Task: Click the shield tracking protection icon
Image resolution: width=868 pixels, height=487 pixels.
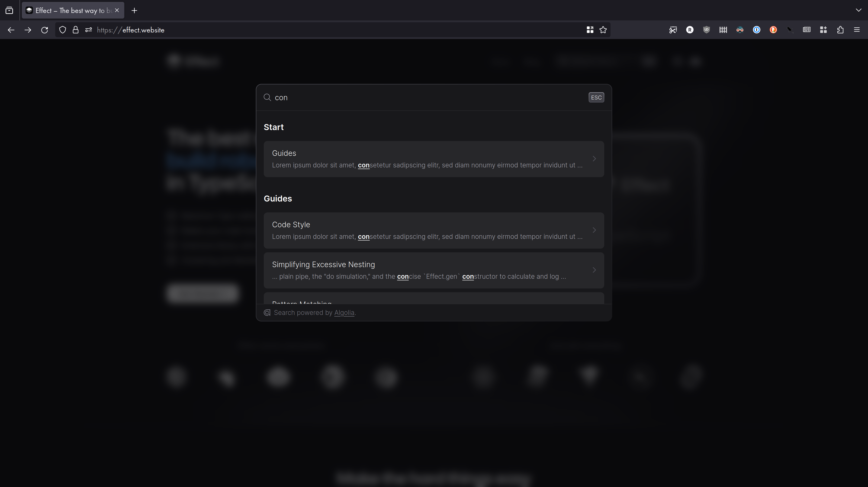Action: (x=63, y=30)
